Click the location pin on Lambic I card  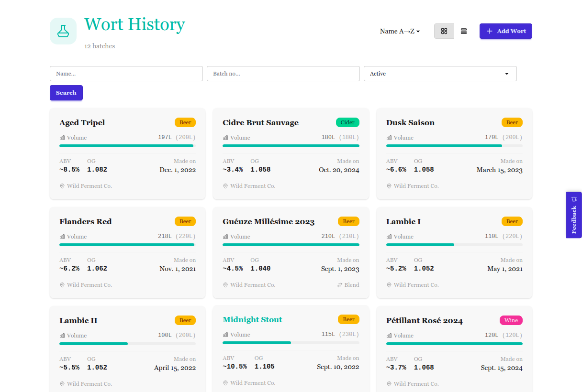coord(389,285)
